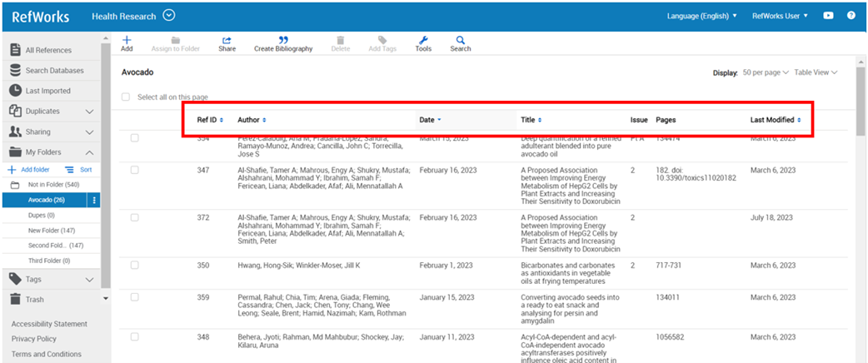Open the Language (English) dropdown

pos(702,16)
